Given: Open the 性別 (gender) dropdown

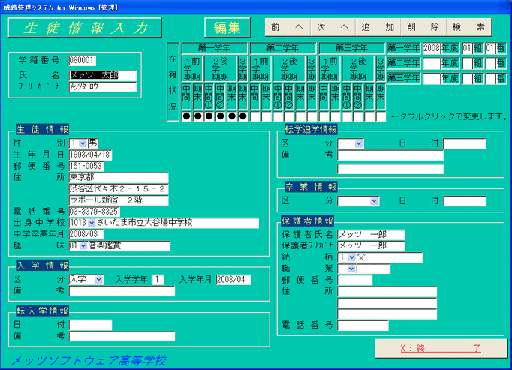Looking at the screenshot, I should (83, 144).
